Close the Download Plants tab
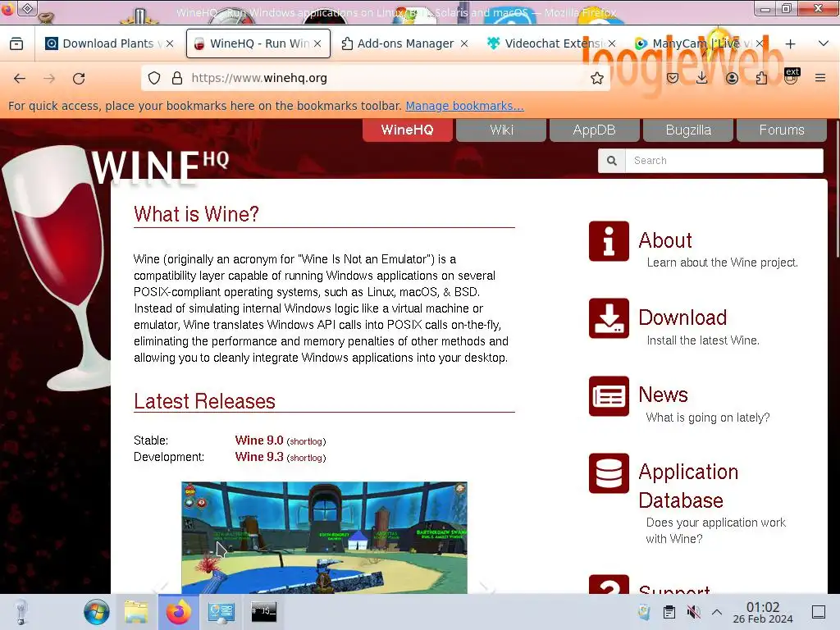Screen dimensions: 840x630 click(x=170, y=43)
